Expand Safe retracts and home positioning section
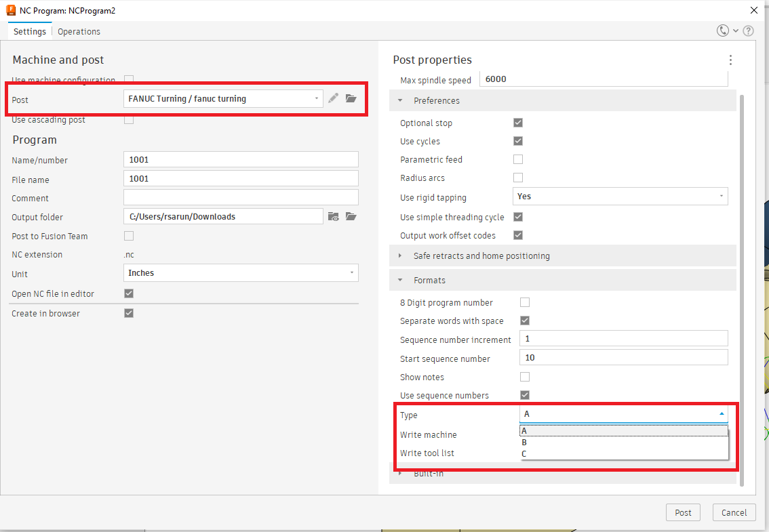 (x=481, y=256)
